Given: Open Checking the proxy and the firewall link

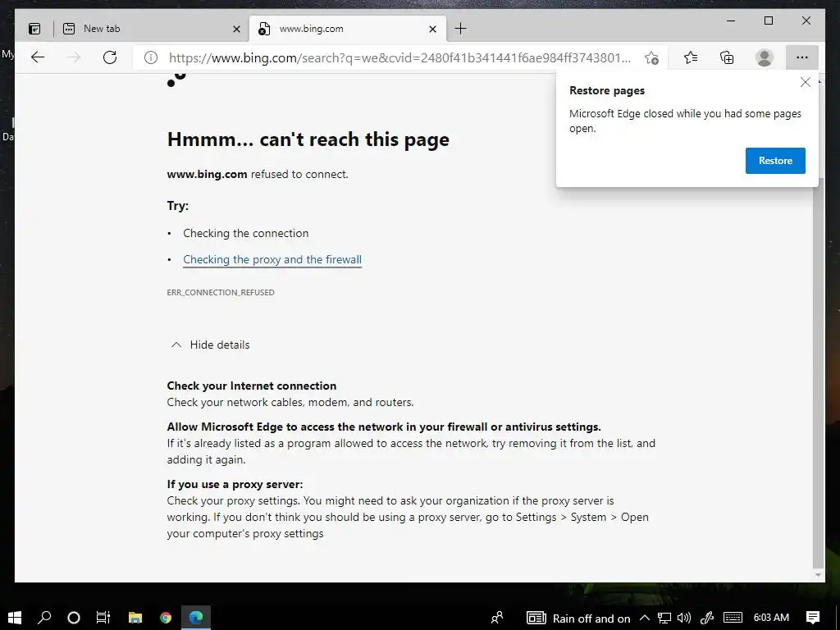Looking at the screenshot, I should (x=272, y=260).
